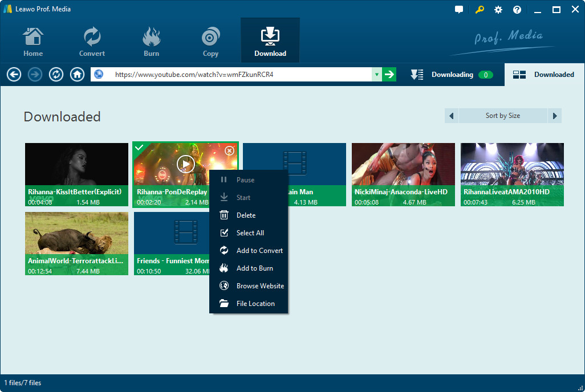
Task: Choose Select All in context menu
Action: pyautogui.click(x=249, y=232)
